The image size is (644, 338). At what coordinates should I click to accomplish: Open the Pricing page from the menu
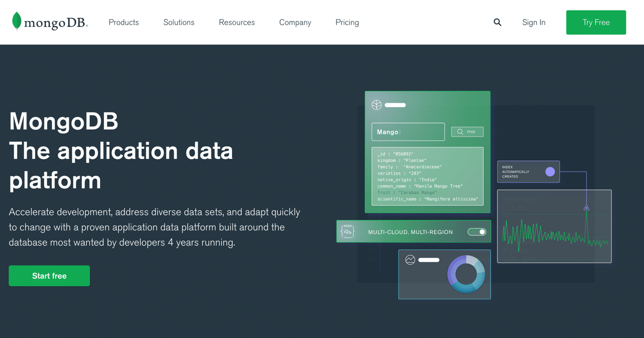coord(347,22)
